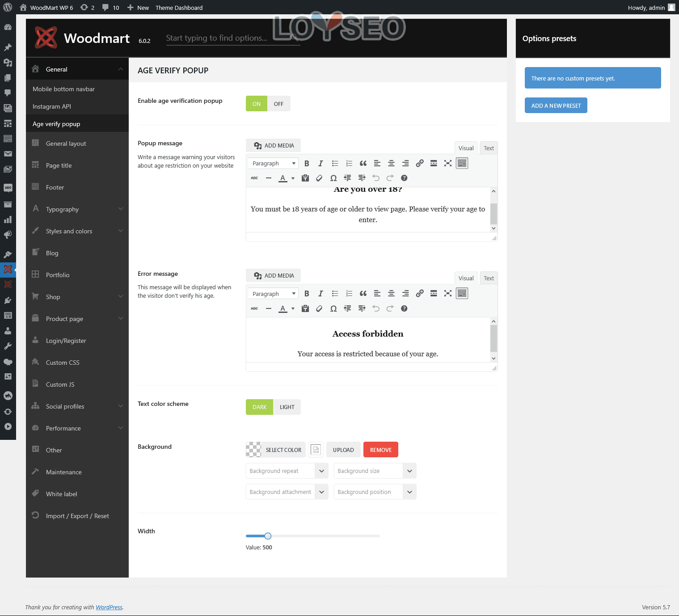Increase indent in Error message editor
This screenshot has height=616, width=679.
(362, 308)
